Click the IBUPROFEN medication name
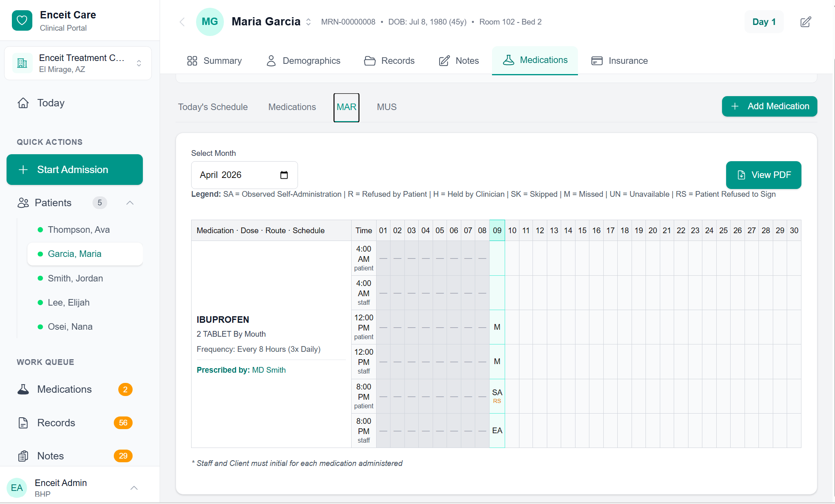 (223, 319)
